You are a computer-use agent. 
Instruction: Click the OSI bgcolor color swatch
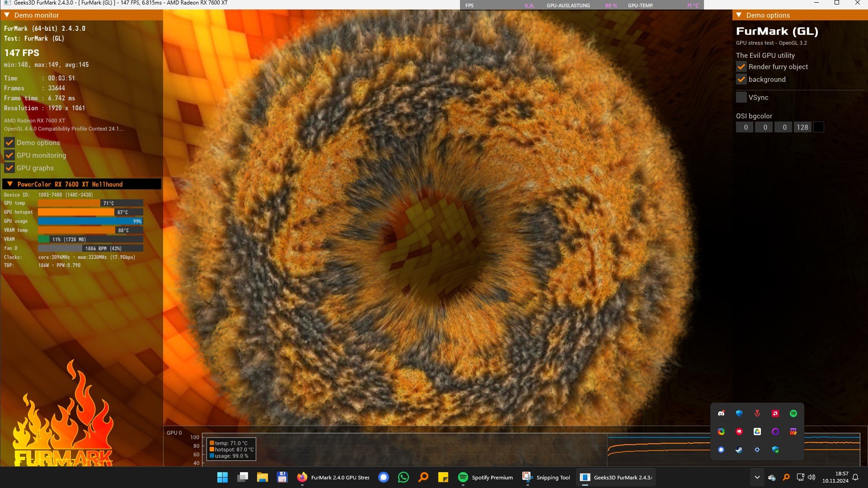pos(819,127)
